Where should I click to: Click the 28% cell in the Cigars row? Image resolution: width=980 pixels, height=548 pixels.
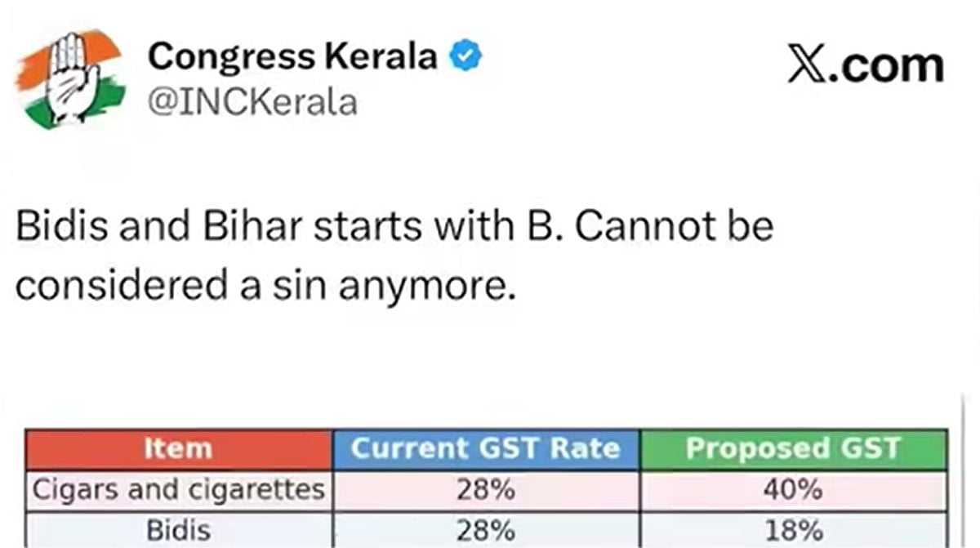[486, 491]
